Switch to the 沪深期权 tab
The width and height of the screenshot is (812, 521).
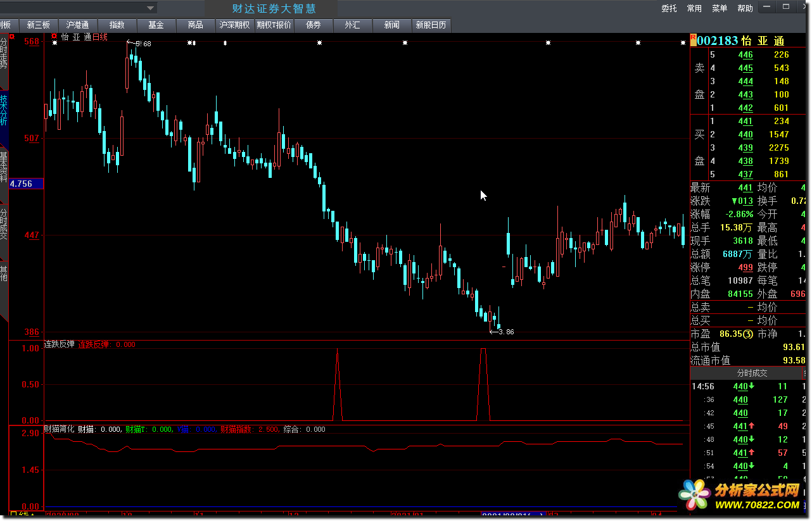click(234, 25)
